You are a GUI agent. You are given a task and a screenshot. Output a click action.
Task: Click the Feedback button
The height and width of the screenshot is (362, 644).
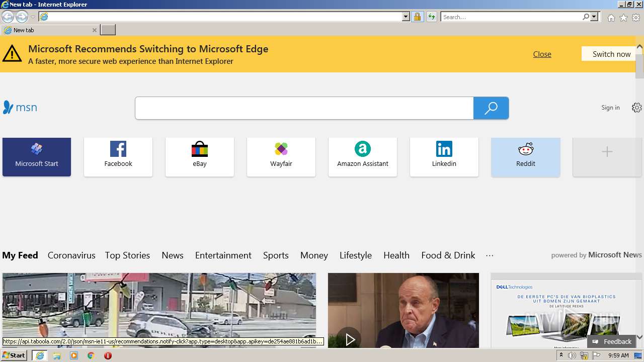tap(612, 341)
